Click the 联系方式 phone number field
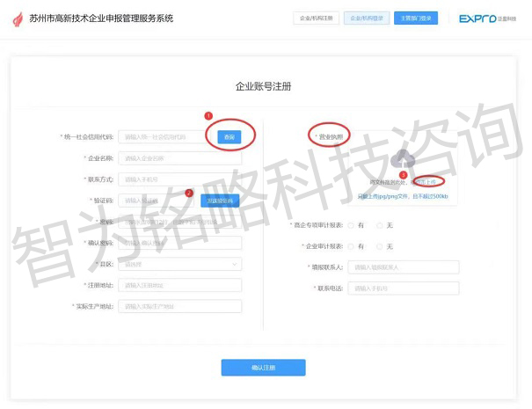532x409 pixels. point(180,179)
